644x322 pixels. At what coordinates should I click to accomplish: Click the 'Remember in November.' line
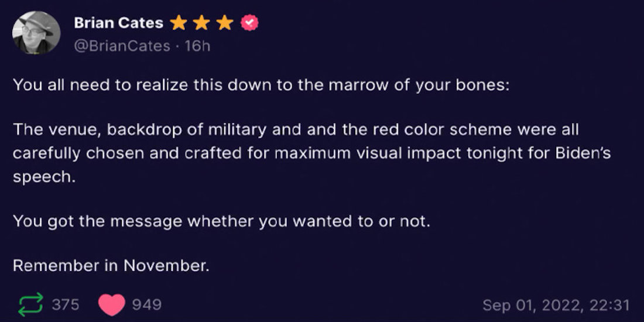(111, 266)
